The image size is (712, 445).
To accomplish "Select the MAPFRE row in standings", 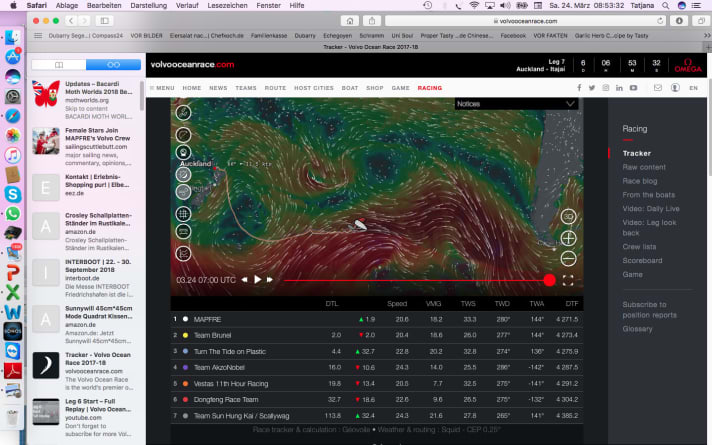I will pyautogui.click(x=377, y=319).
